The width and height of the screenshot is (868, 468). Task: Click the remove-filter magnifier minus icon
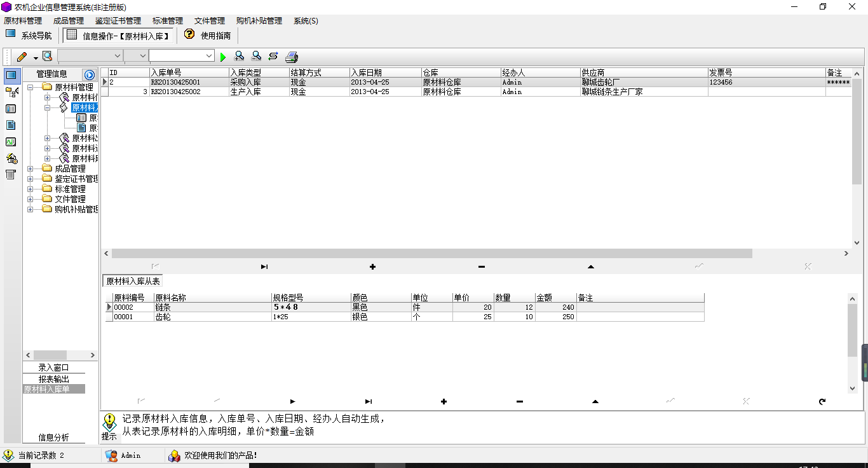coord(256,57)
